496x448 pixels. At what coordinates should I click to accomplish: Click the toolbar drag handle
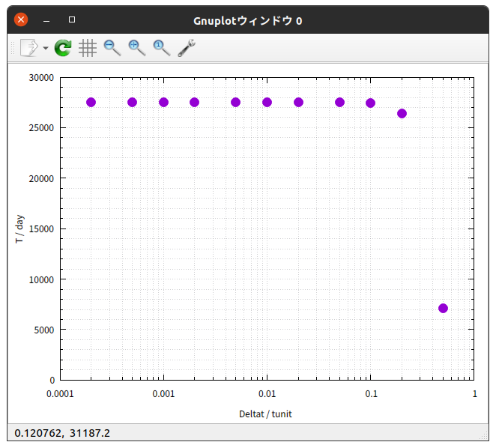tap(13, 48)
